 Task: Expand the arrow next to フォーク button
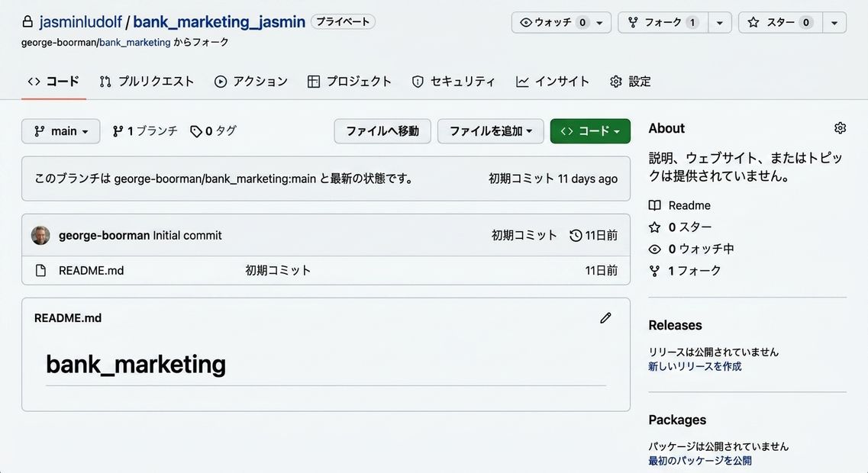tap(720, 23)
